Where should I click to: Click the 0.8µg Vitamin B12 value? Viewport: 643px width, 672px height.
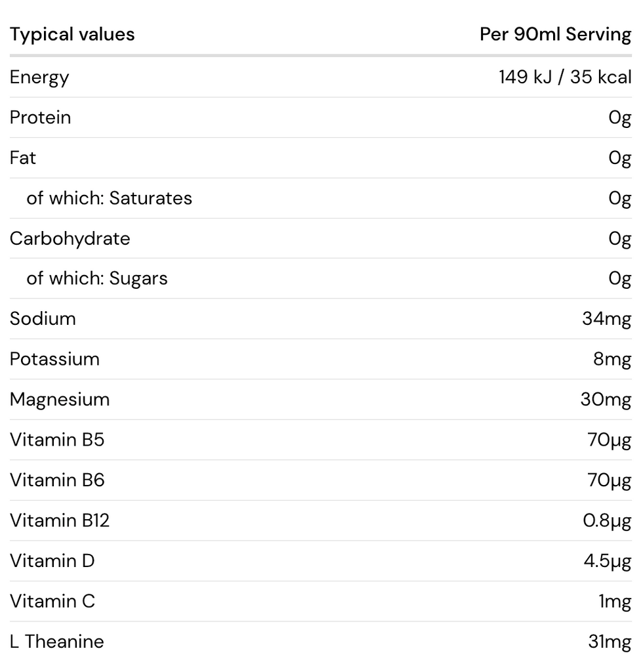(607, 520)
